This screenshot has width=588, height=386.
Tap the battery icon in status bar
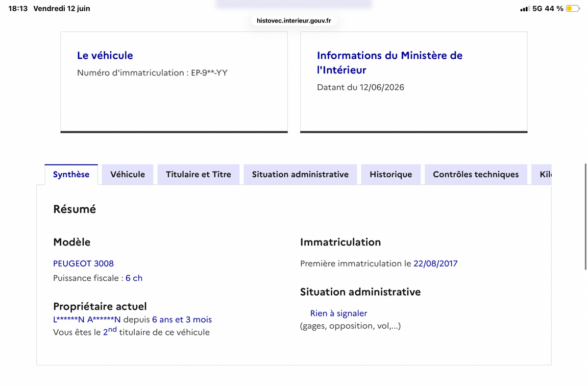click(x=572, y=9)
